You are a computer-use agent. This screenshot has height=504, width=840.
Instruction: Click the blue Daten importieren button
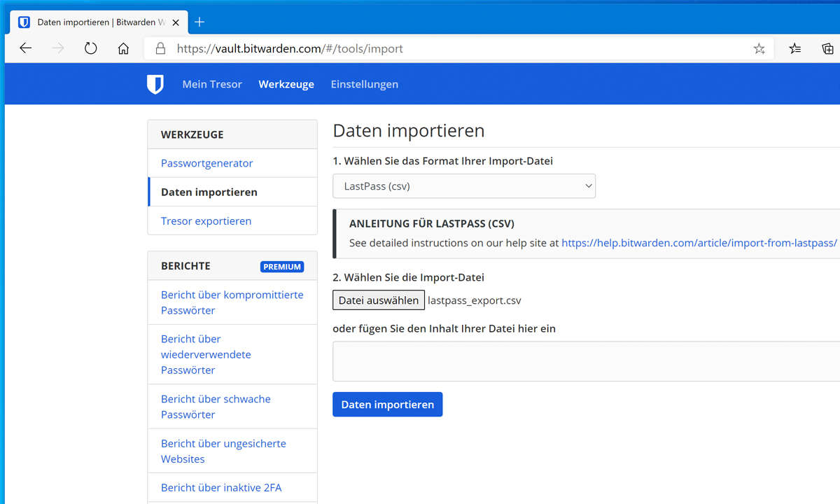tap(387, 405)
